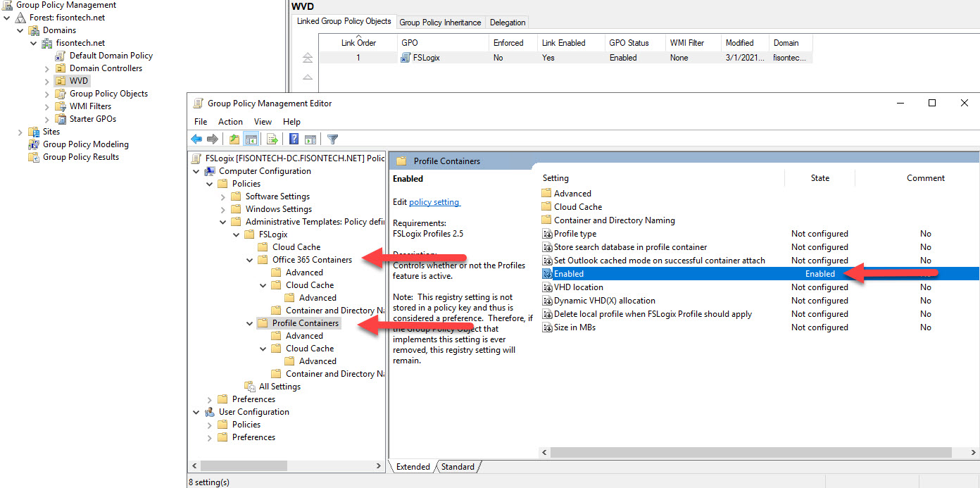Click the Computer Configuration icon in the tree
980x488 pixels.
point(210,171)
